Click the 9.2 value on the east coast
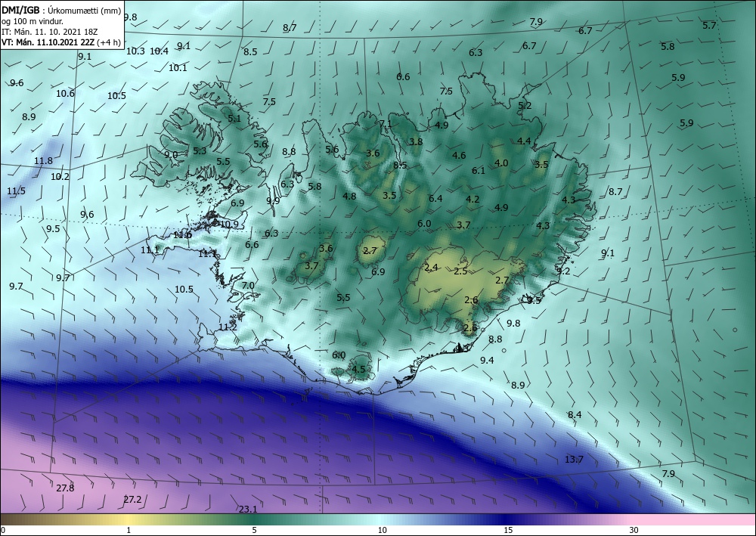The height and width of the screenshot is (536, 756). [563, 271]
